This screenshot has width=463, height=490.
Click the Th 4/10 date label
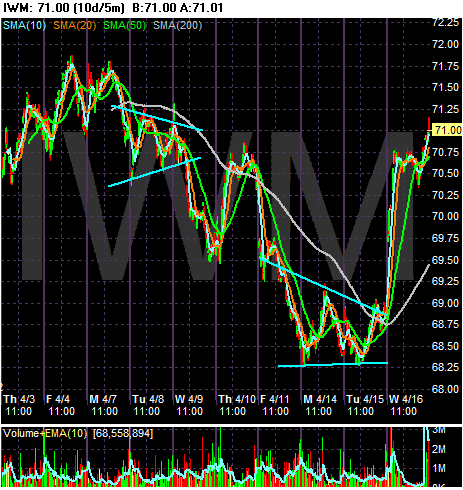[237, 399]
